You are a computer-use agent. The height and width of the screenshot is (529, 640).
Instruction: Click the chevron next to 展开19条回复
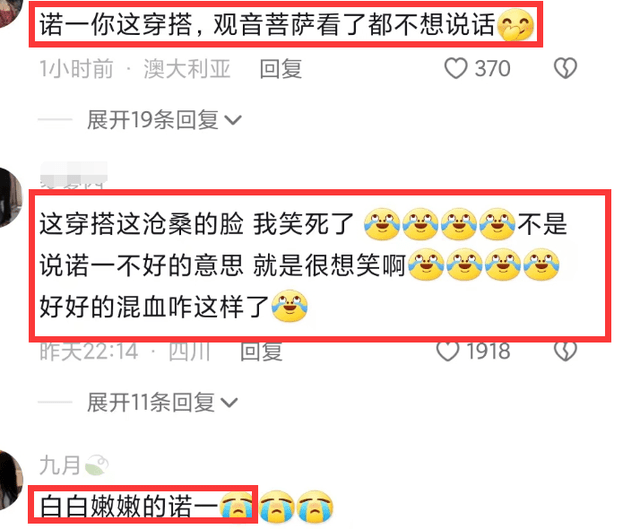click(x=233, y=120)
